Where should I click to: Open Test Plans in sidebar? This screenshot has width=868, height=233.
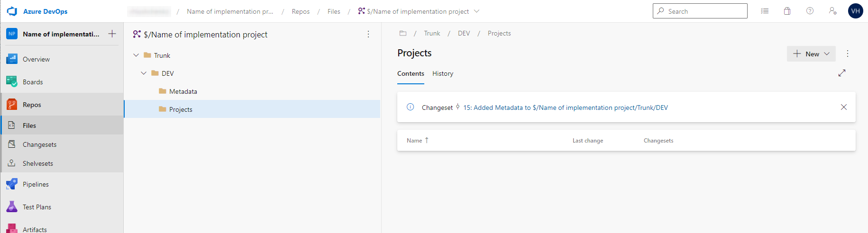point(37,207)
